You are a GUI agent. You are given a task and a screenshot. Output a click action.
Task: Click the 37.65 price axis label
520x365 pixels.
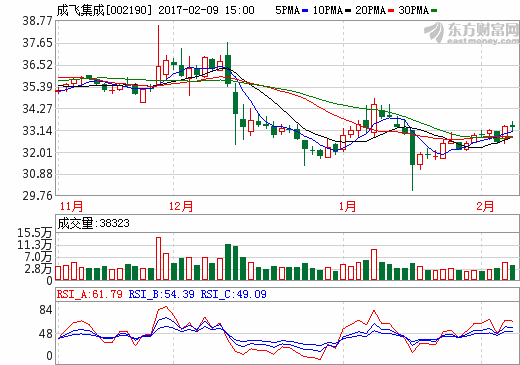pyautogui.click(x=37, y=43)
